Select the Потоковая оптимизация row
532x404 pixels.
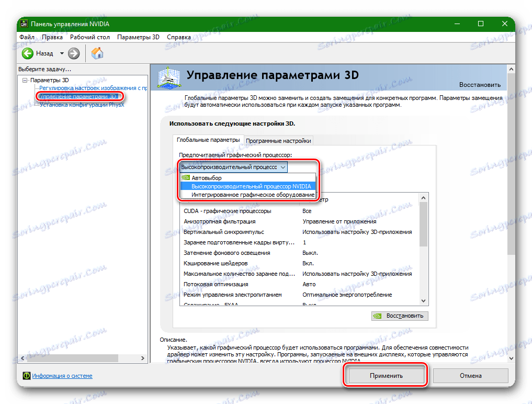click(300, 284)
